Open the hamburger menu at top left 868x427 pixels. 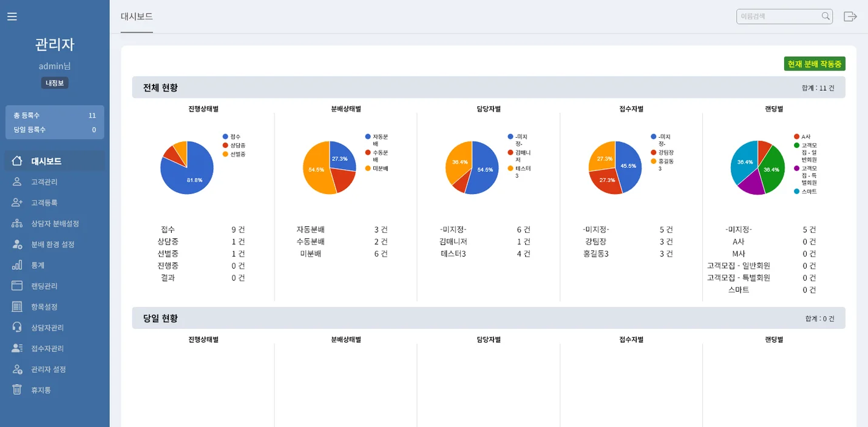pyautogui.click(x=12, y=16)
